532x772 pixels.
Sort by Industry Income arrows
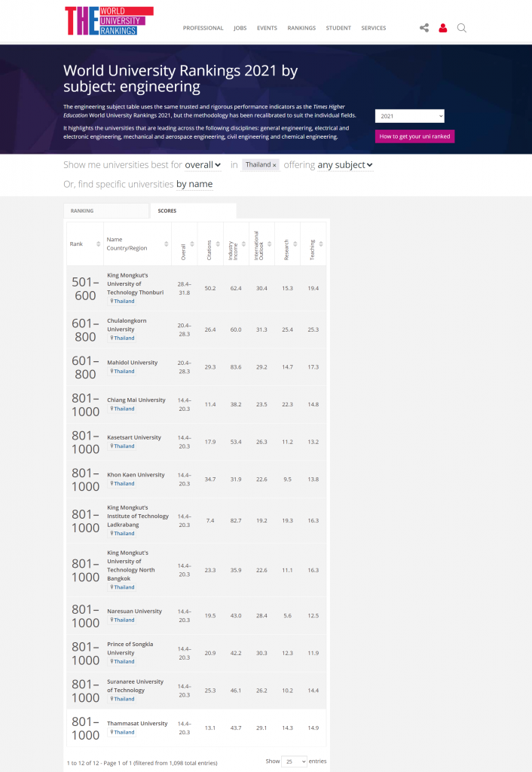tap(243, 244)
